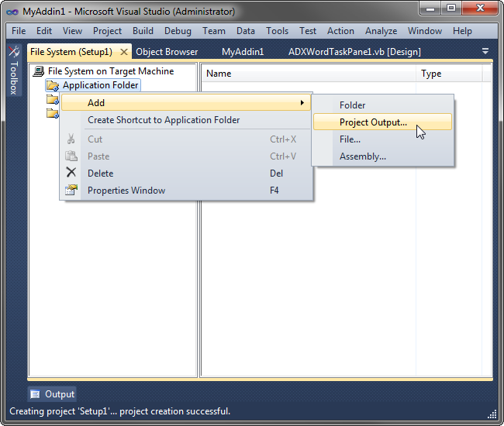Open the Team menu

click(x=214, y=31)
